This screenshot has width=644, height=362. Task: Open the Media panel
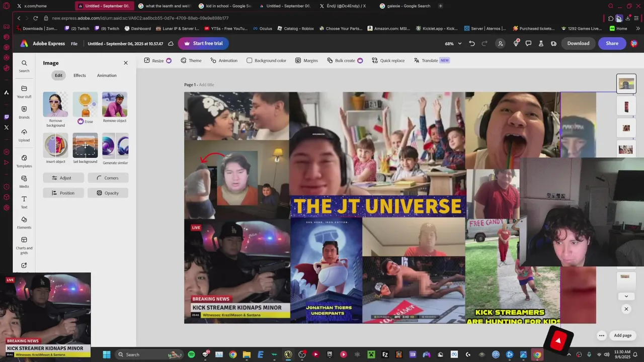pyautogui.click(x=24, y=182)
